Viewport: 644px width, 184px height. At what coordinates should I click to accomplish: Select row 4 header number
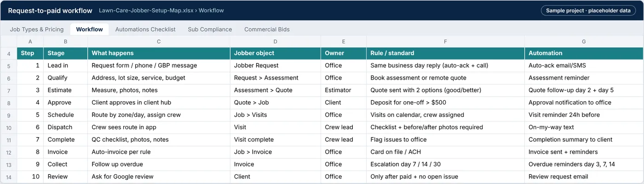pyautogui.click(x=9, y=53)
